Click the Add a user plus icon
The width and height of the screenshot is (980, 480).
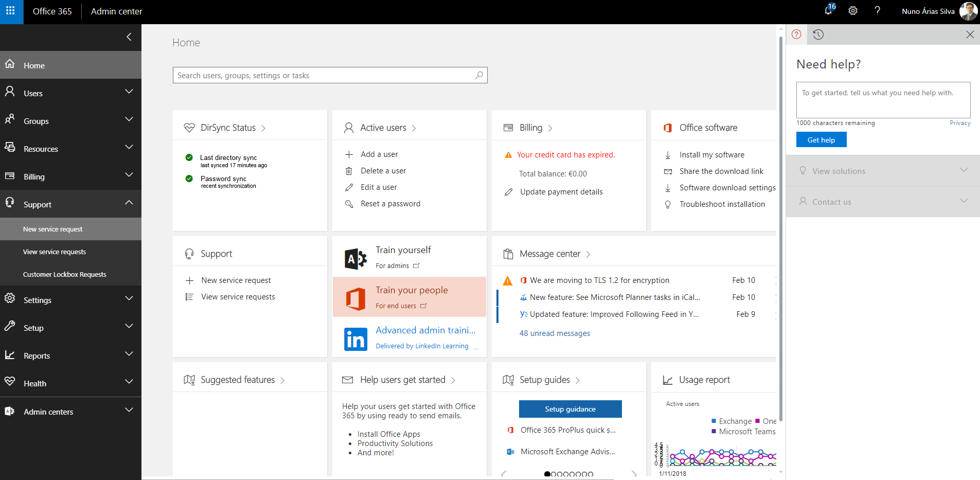tap(349, 154)
